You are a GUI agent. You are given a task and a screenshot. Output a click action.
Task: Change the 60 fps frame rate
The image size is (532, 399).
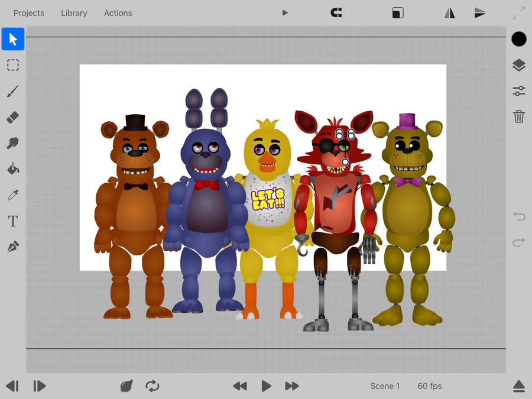point(430,386)
